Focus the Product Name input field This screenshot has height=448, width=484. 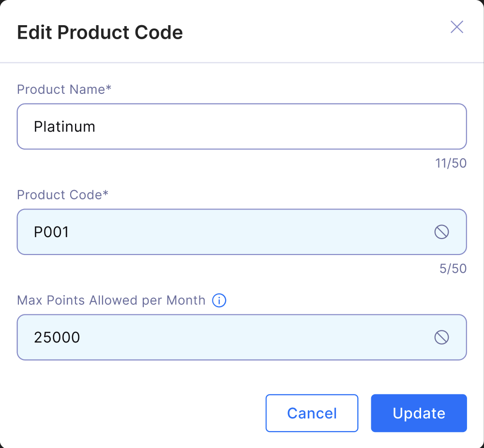[x=242, y=127]
